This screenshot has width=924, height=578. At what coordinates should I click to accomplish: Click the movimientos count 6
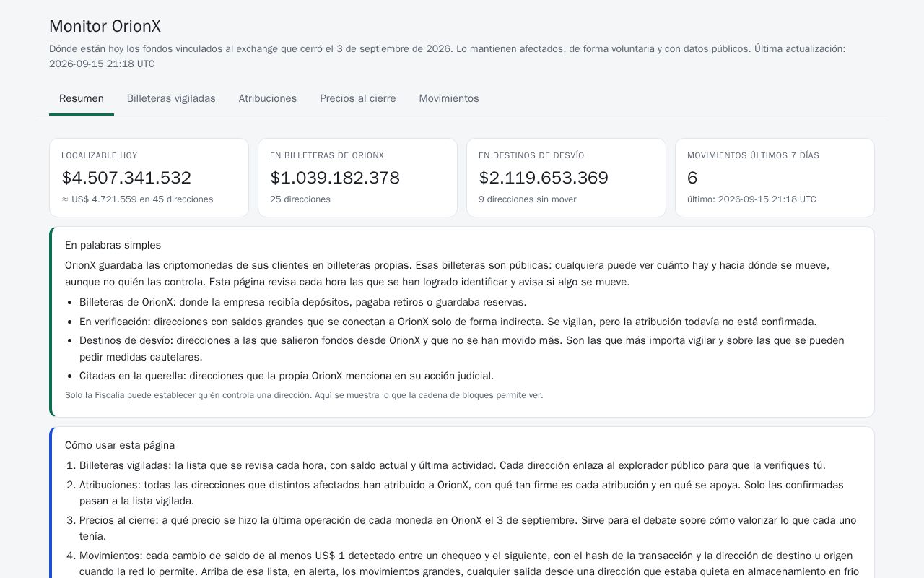(x=692, y=178)
